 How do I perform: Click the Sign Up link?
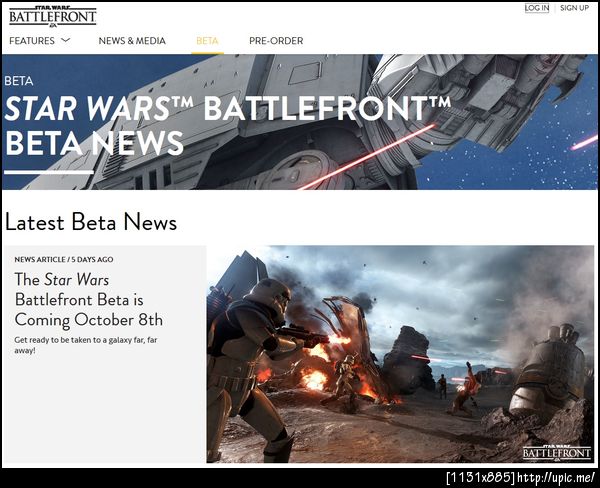tap(574, 8)
